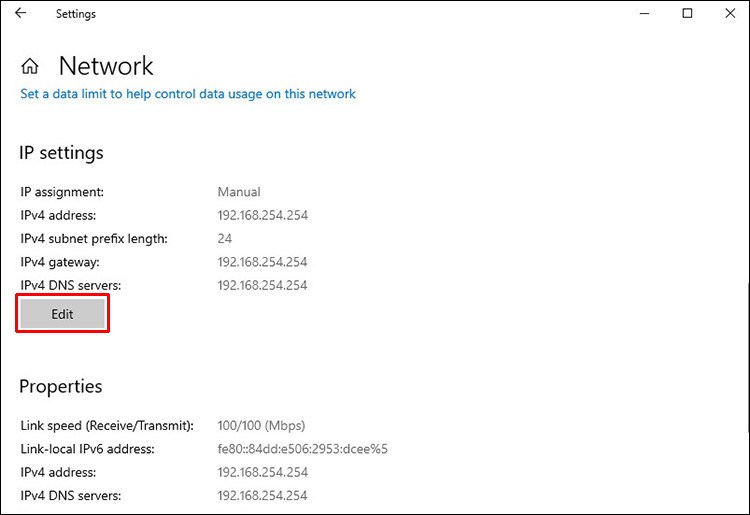Select the 100/100 (Mbps) link speed value

261,425
